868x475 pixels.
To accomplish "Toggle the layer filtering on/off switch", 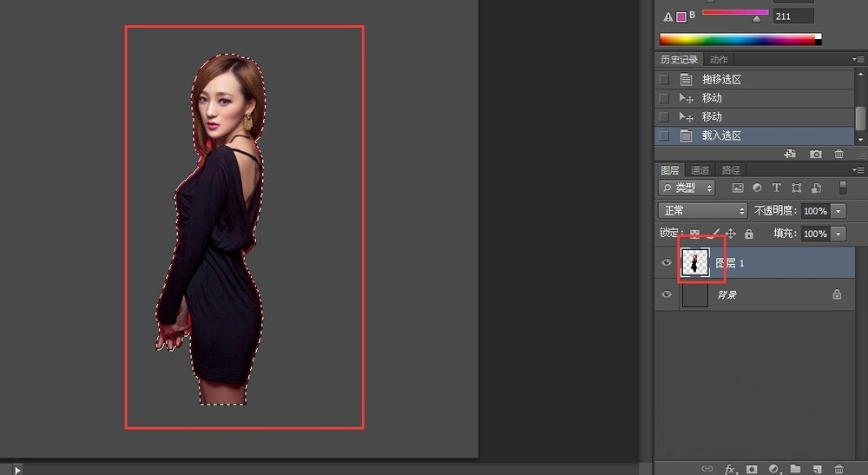I will tap(843, 188).
